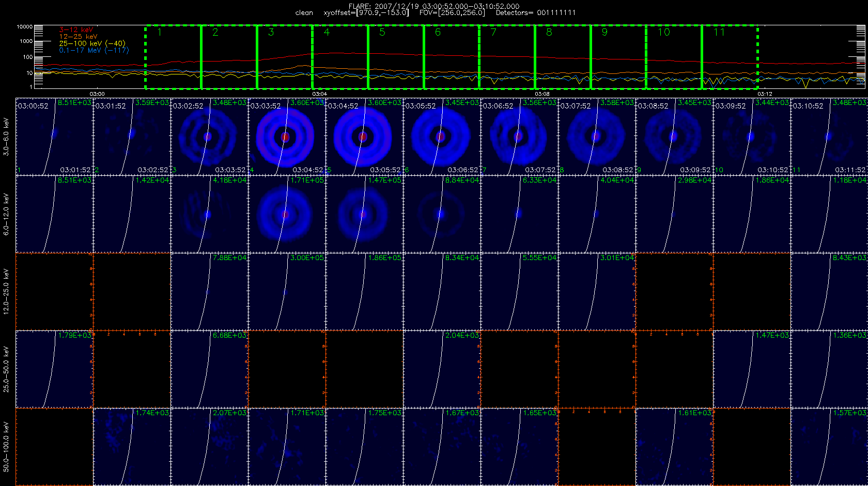
Task: Click the 1.65E+03 peak value
Action: tap(539, 413)
